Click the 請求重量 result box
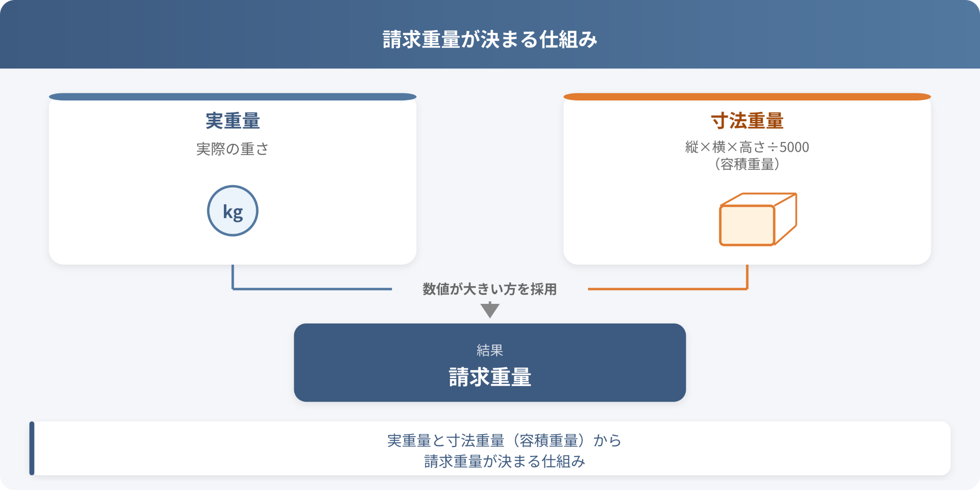Viewport: 980px width, 490px height. click(x=490, y=363)
